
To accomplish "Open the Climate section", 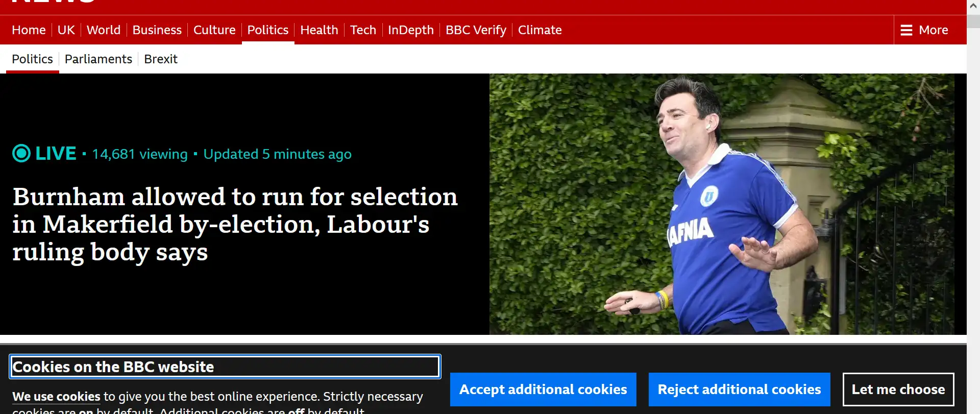I will (540, 30).
